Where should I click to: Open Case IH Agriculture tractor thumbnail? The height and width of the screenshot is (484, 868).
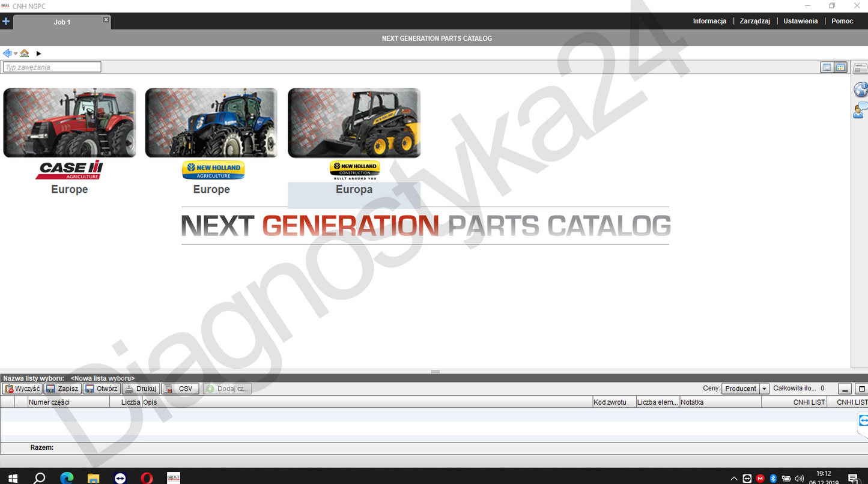[70, 123]
